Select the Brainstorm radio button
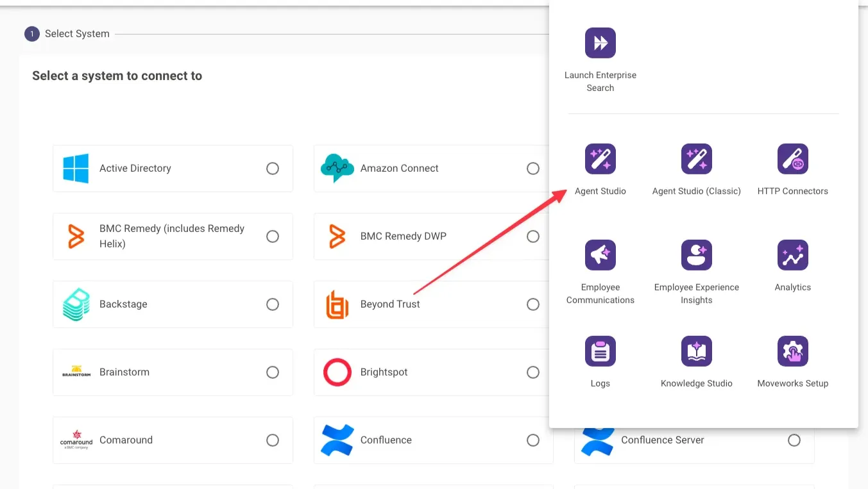The image size is (868, 489). (x=273, y=372)
